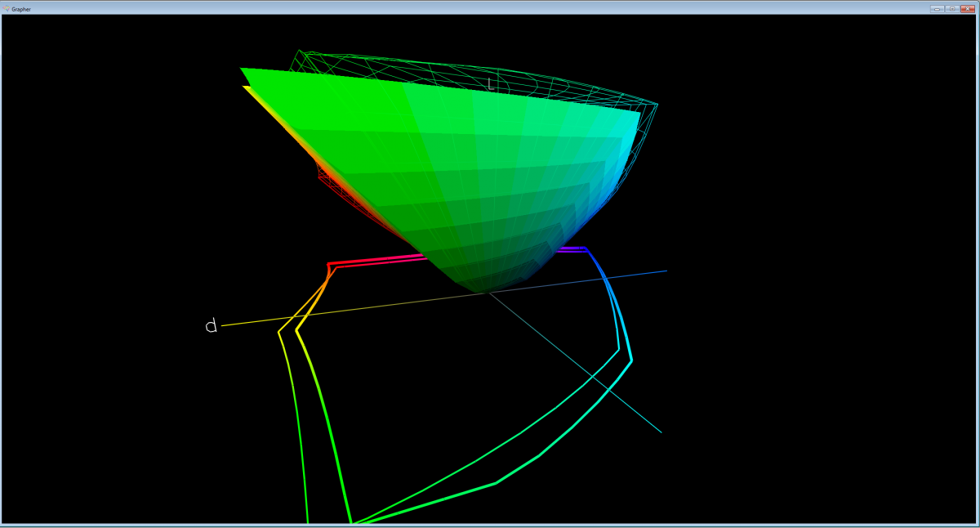Click the yellow outer bend of the left outline
The height and width of the screenshot is (528, 980).
(x=280, y=331)
